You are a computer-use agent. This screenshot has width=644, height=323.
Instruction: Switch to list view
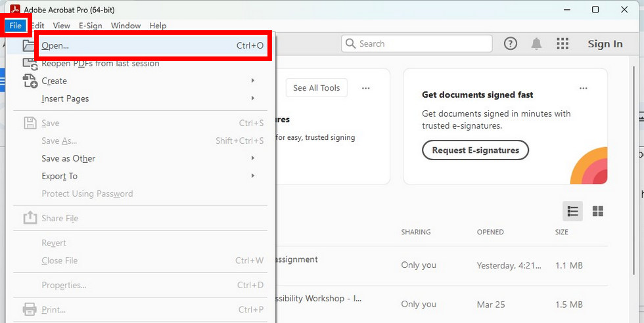pyautogui.click(x=572, y=211)
